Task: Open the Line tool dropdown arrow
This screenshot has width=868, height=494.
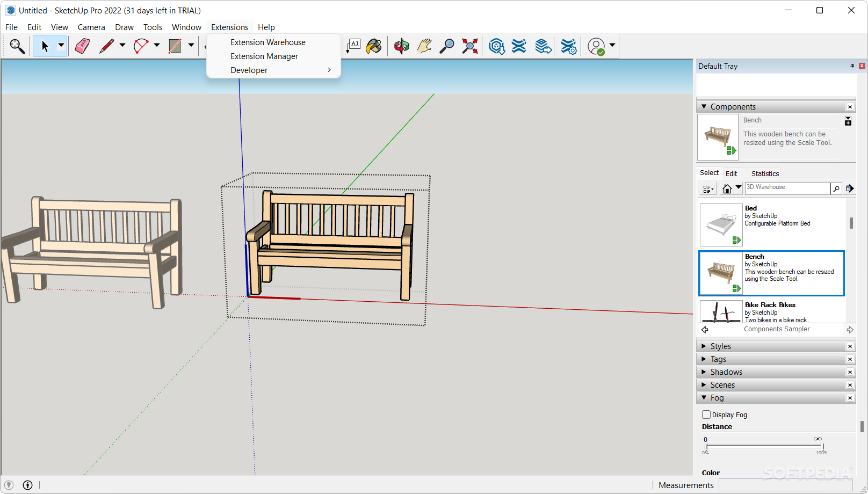Action: [x=122, y=46]
